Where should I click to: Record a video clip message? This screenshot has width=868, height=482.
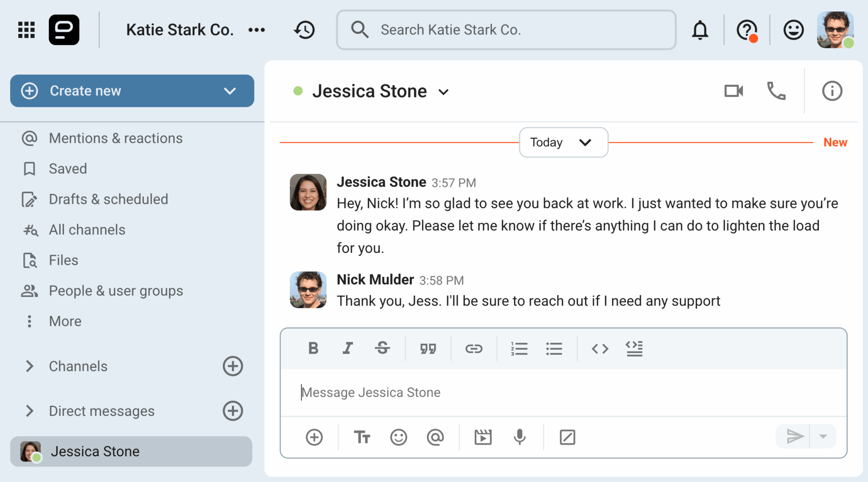click(x=483, y=437)
